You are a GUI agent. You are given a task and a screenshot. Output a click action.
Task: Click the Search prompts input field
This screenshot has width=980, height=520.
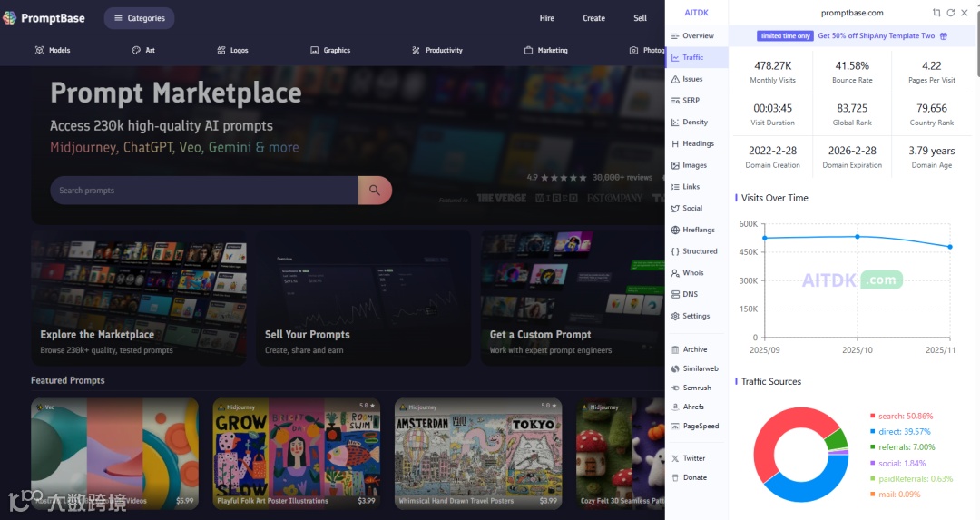(x=204, y=190)
